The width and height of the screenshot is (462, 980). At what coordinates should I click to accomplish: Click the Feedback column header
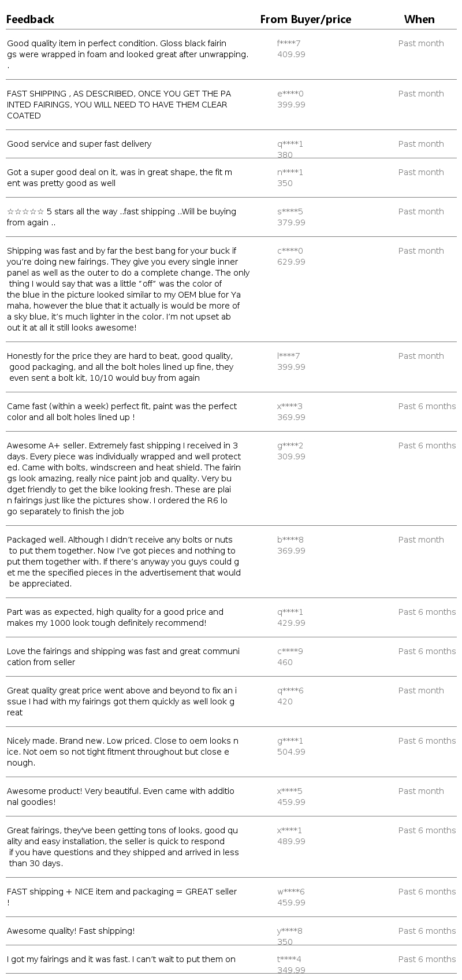30,20
